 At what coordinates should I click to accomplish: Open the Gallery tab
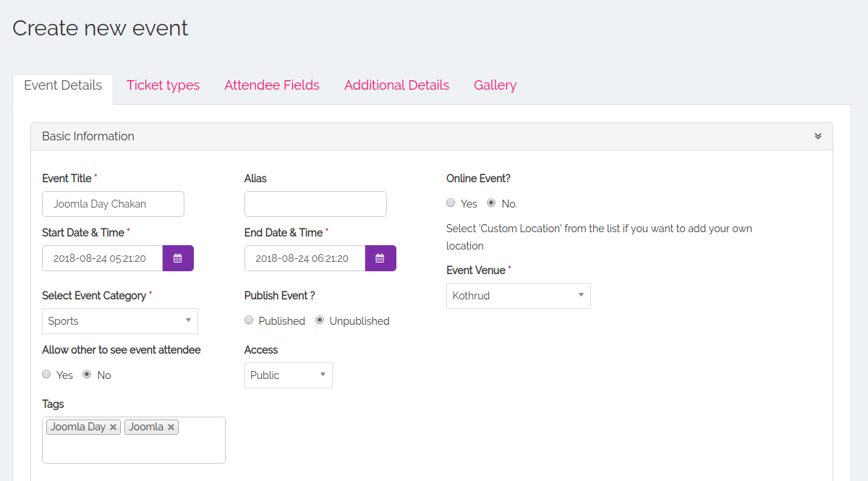[x=495, y=85]
